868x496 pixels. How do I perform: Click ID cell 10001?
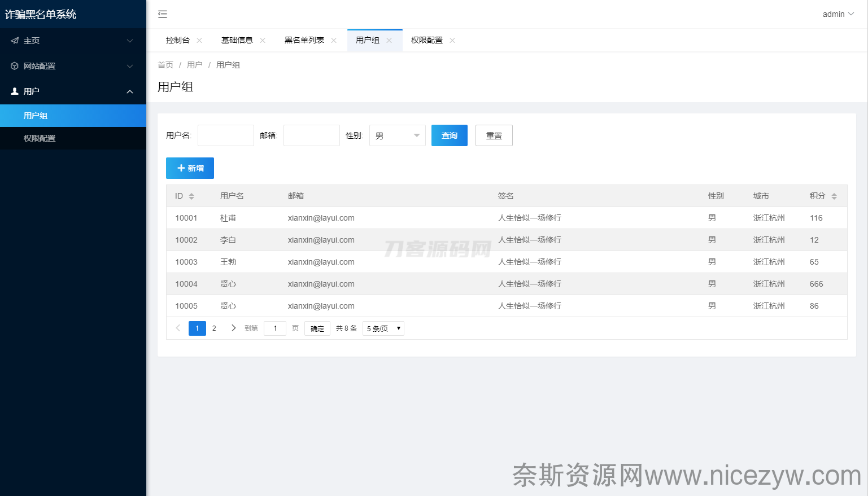pos(186,218)
